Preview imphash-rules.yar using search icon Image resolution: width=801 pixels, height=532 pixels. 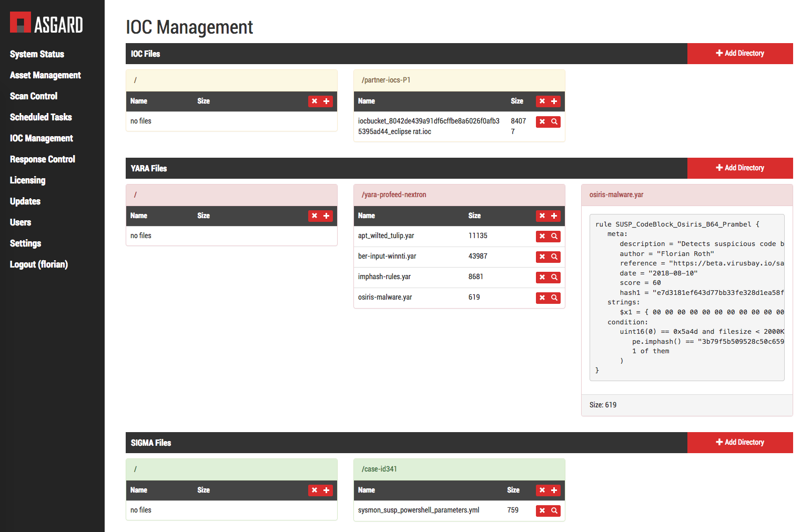click(x=554, y=278)
